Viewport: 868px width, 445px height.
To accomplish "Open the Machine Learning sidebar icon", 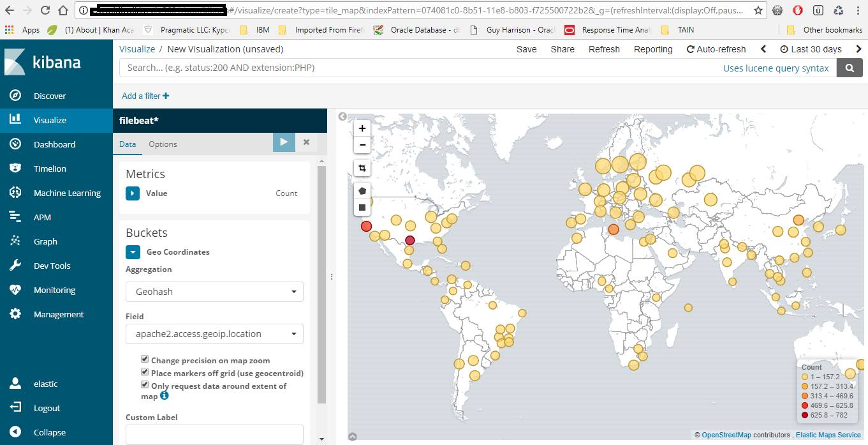I will 16,193.
